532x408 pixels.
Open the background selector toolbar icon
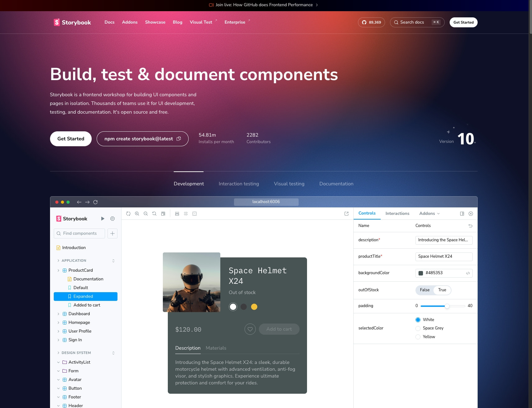163,214
